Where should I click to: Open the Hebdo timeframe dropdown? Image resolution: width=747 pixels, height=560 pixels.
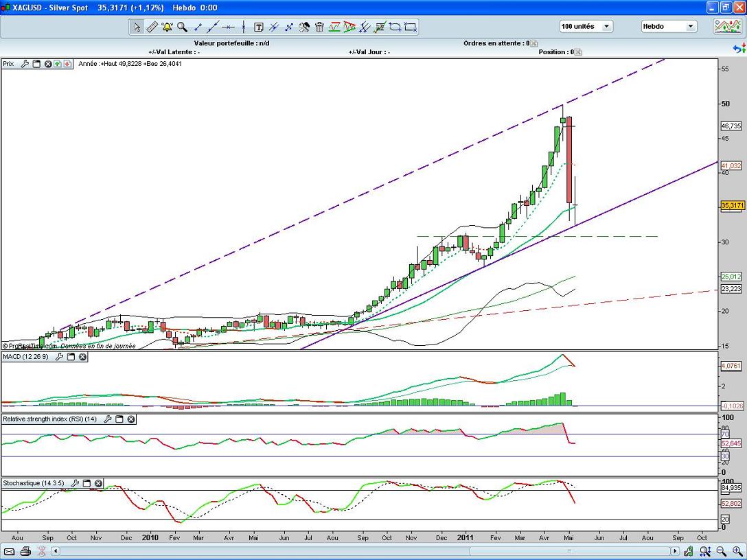(x=689, y=27)
